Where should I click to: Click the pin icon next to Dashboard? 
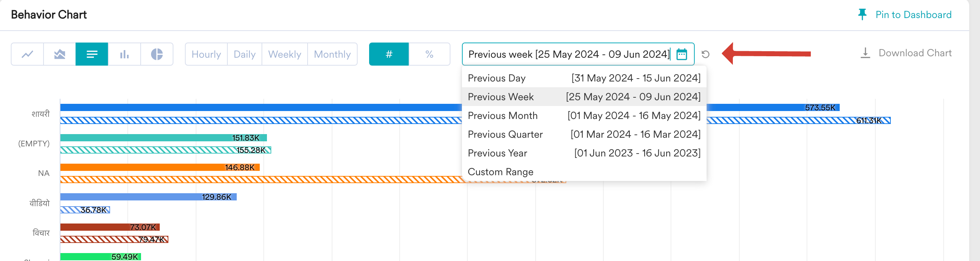[862, 14]
